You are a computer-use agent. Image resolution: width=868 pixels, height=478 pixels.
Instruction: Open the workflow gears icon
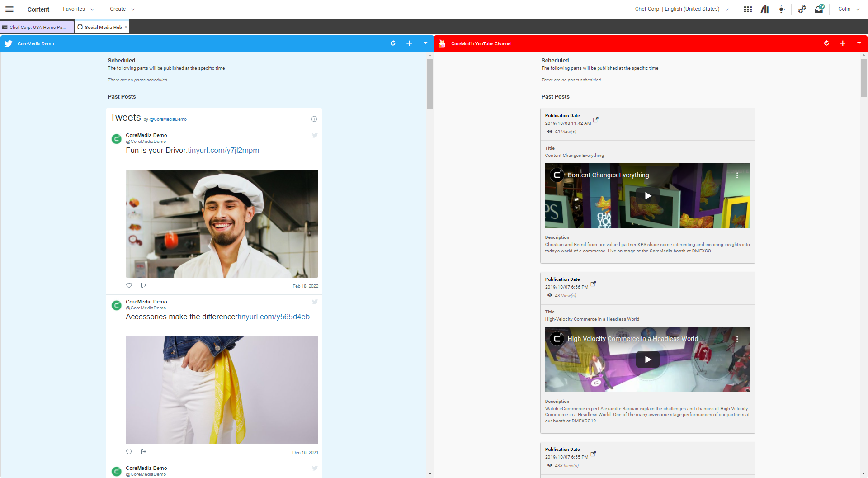(802, 9)
